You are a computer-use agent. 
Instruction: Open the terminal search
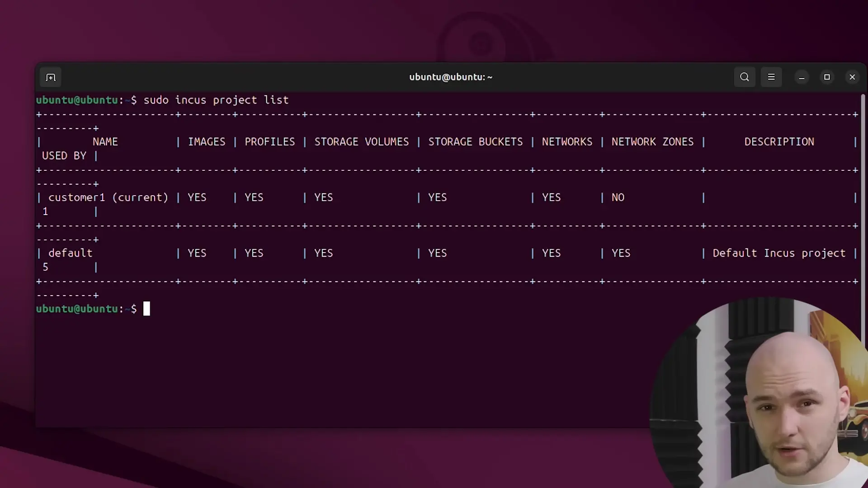point(745,77)
